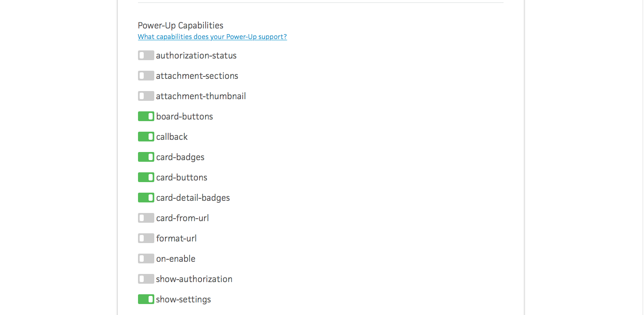Click the card-badges capability label
Viewport: 644px width, 315px height.
point(180,157)
